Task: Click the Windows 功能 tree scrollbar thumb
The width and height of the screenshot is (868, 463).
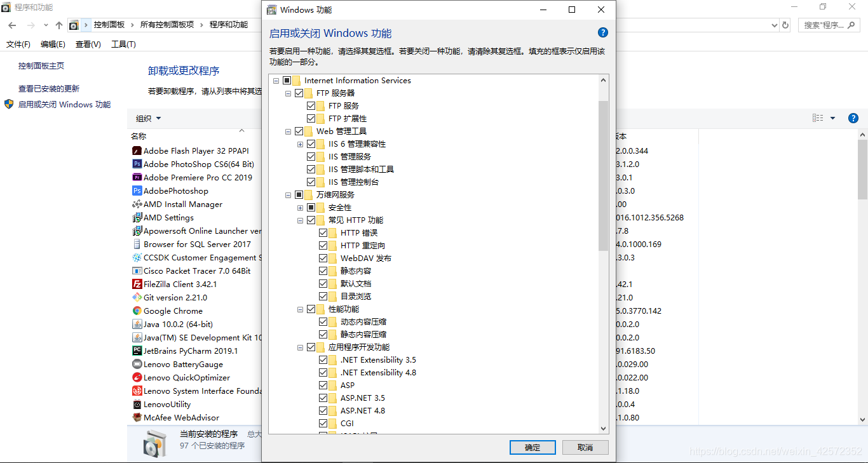Action: 603,175
